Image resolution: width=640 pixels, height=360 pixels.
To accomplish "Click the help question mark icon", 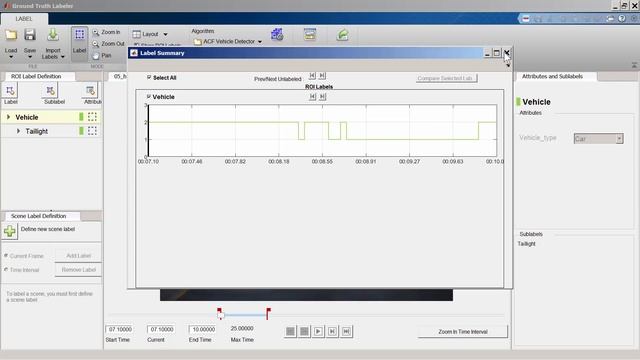I will (x=622, y=19).
